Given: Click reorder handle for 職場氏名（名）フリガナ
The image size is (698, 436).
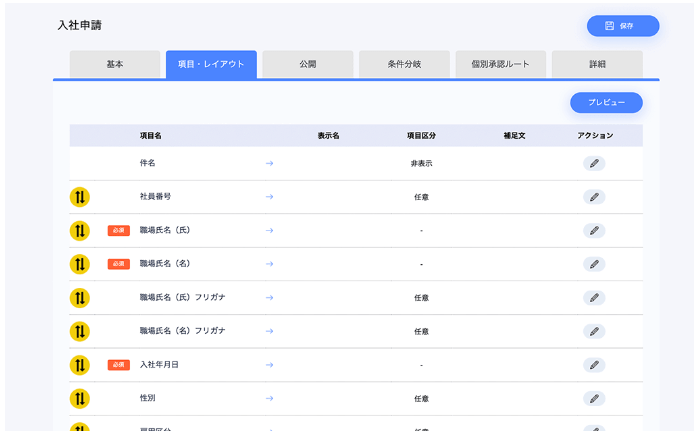Looking at the screenshot, I should 80,331.
